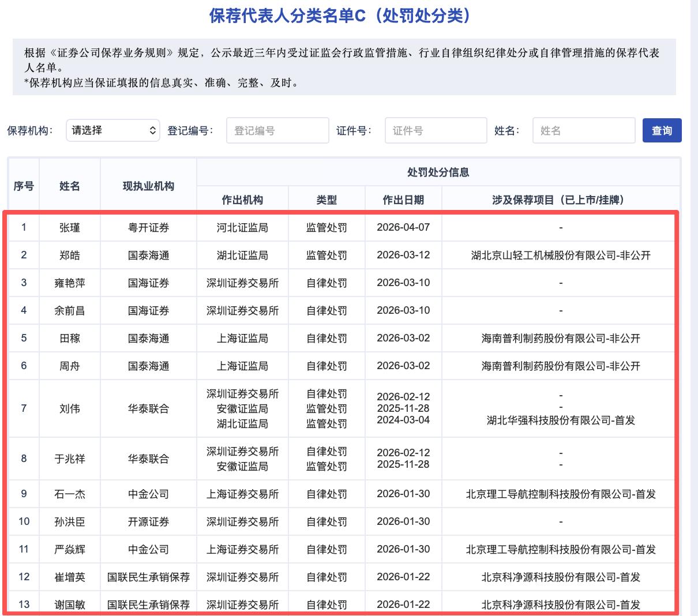Click 华泰联合 in 于兆祥's row

(148, 459)
